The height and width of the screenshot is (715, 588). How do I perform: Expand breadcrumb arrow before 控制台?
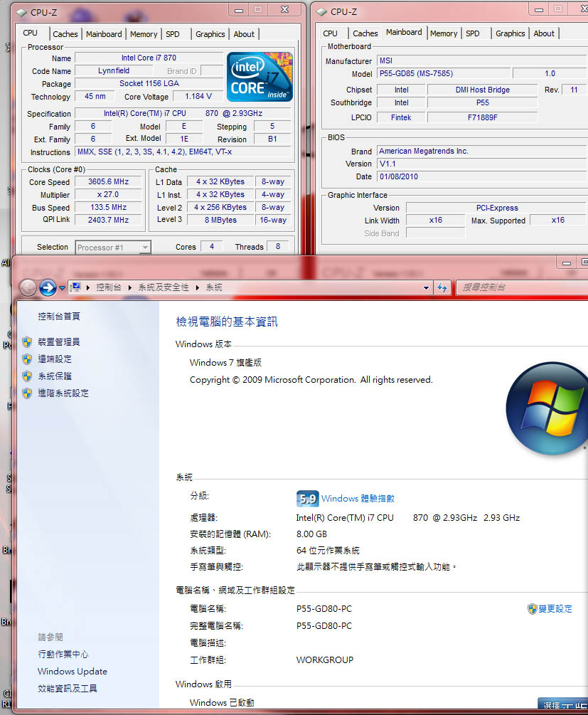[x=88, y=287]
